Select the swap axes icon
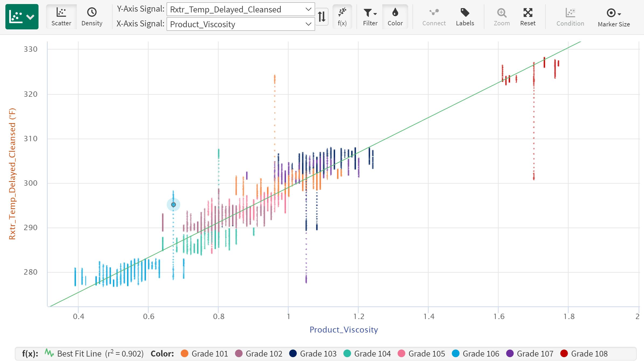 point(322,17)
